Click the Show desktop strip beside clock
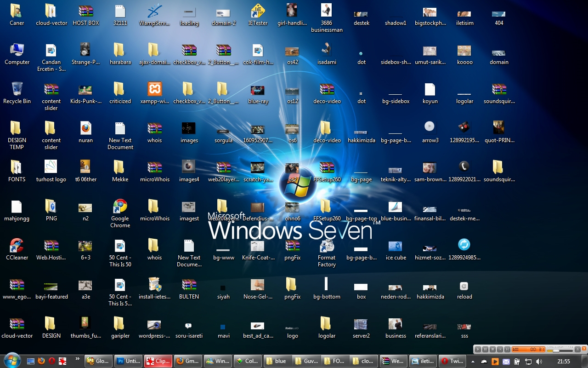The image size is (588, 368). (584, 361)
